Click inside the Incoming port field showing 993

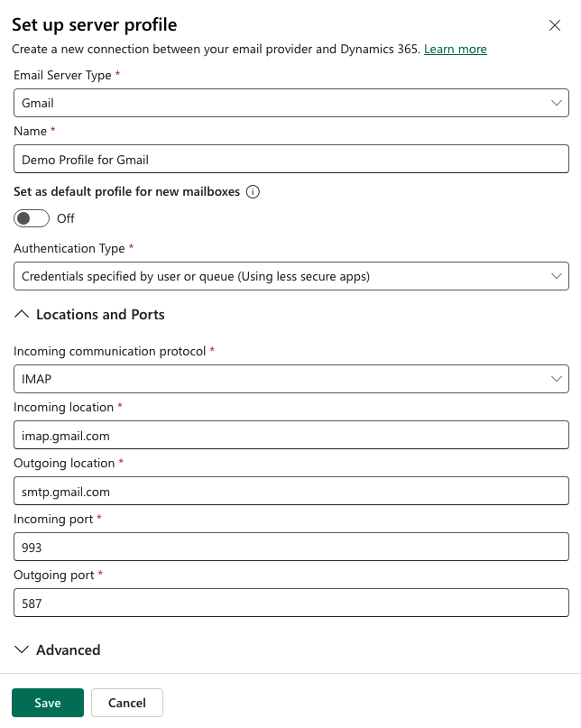tap(289, 547)
